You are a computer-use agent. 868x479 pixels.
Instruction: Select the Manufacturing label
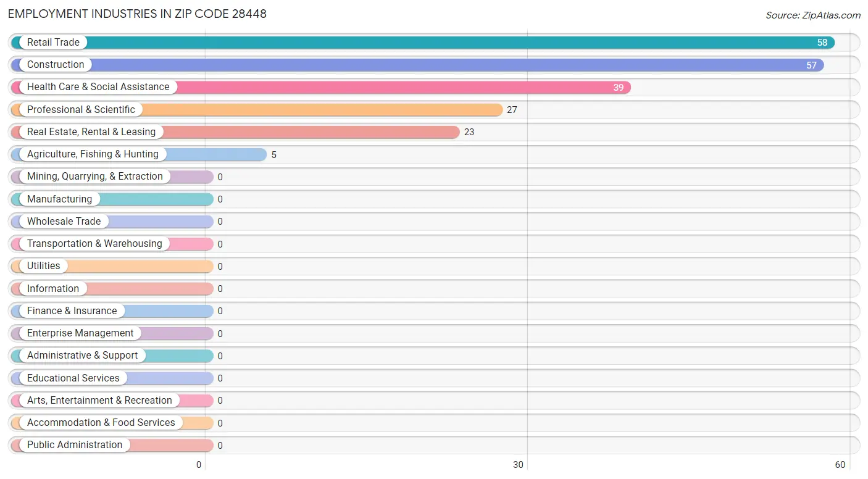click(59, 199)
